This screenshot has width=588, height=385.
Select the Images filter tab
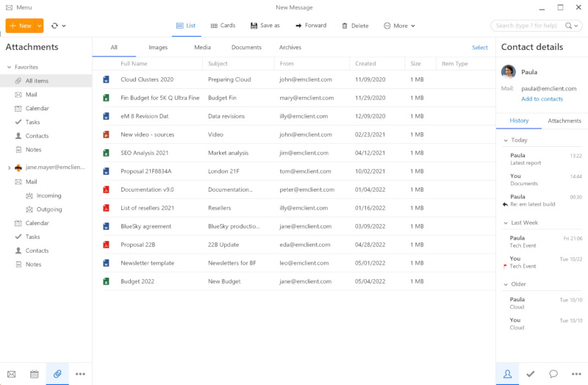click(x=158, y=47)
